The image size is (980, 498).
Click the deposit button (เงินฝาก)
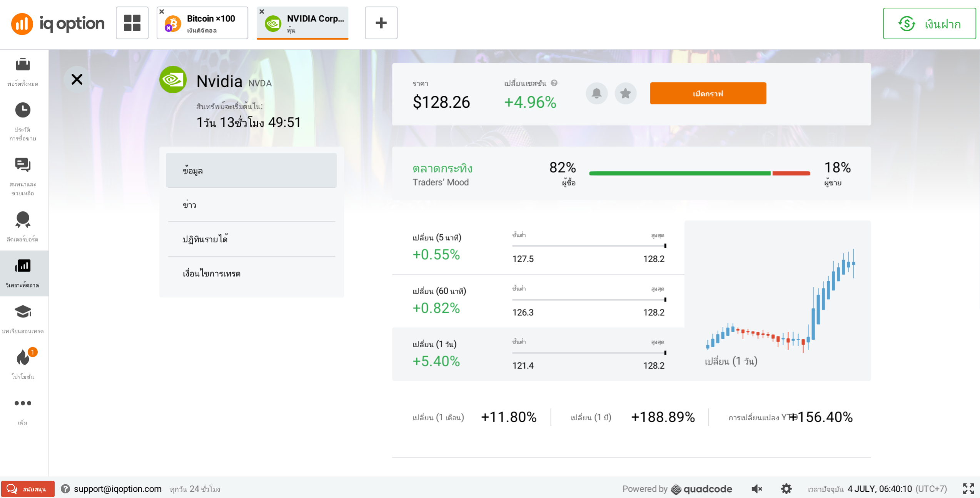coord(929,24)
